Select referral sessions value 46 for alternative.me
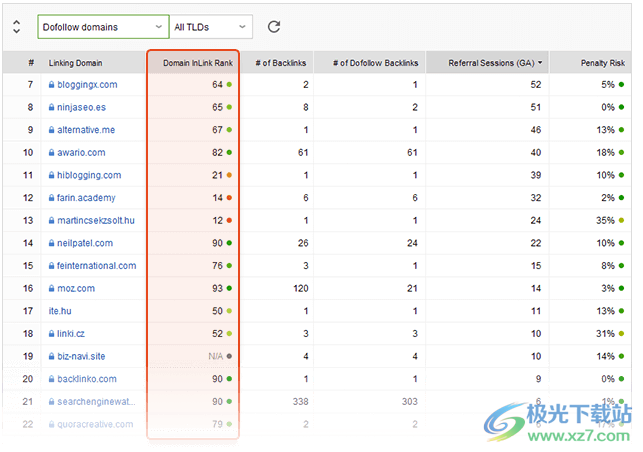This screenshot has height=452, width=643. [536, 130]
